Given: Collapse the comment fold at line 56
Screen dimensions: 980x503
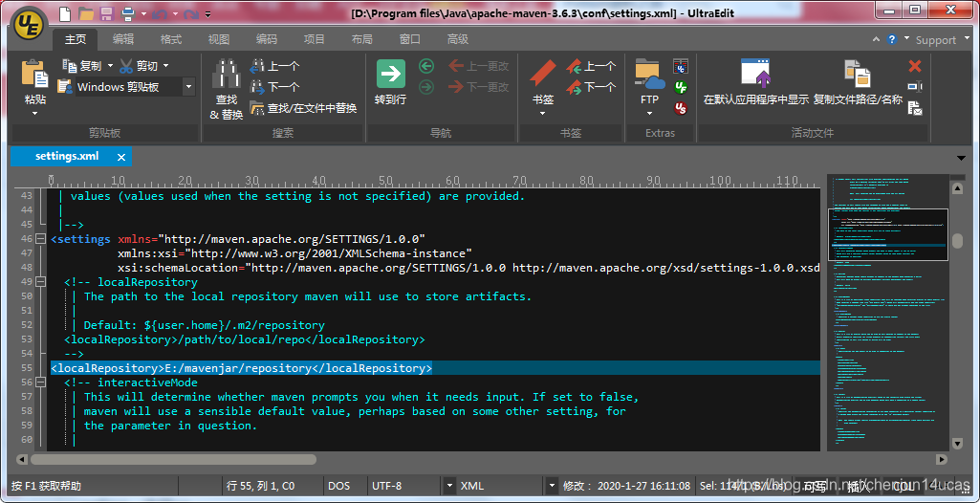Looking at the screenshot, I should coord(40,383).
